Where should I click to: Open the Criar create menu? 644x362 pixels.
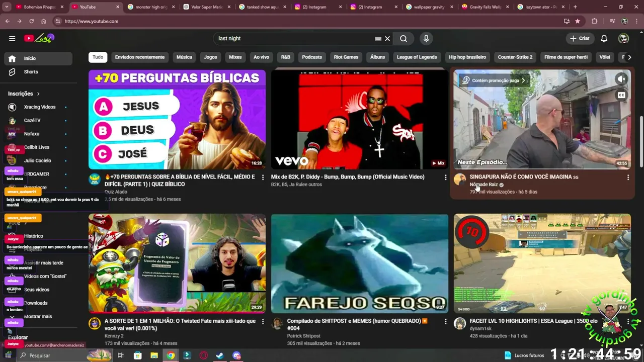(x=580, y=38)
